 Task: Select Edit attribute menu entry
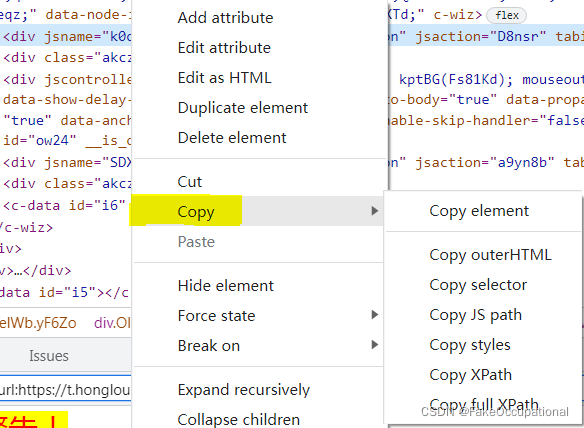point(224,48)
